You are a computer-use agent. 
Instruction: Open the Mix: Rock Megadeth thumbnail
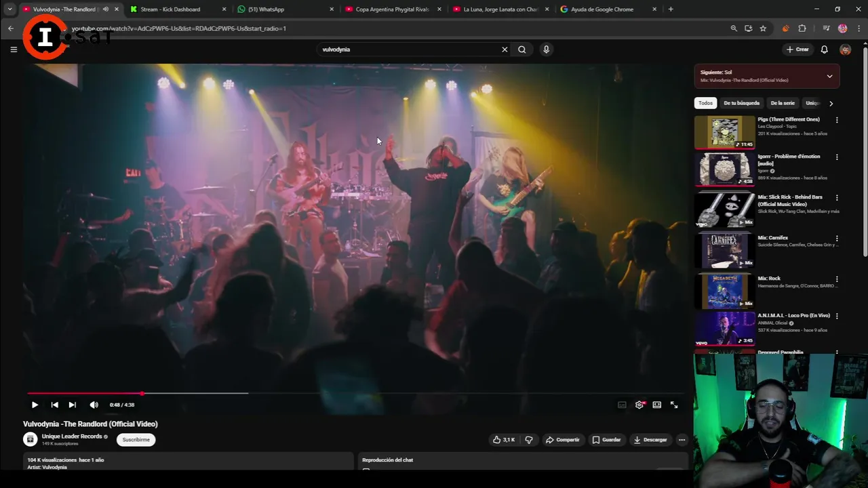click(x=724, y=291)
